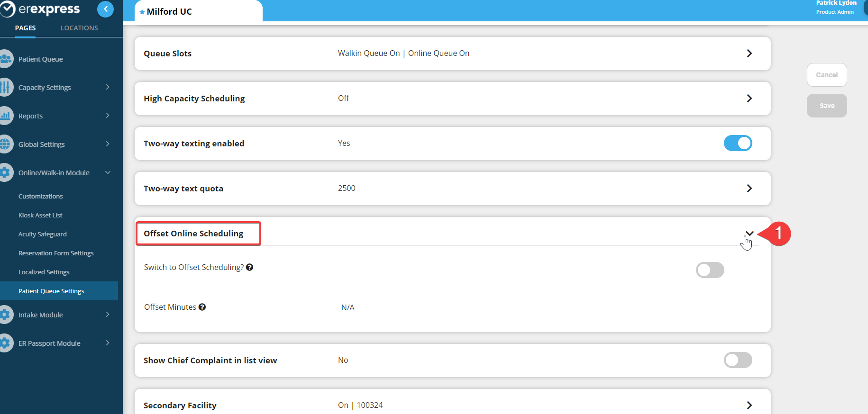Image resolution: width=868 pixels, height=414 pixels.
Task: Click the Patient Queue people icon
Action: [6, 59]
